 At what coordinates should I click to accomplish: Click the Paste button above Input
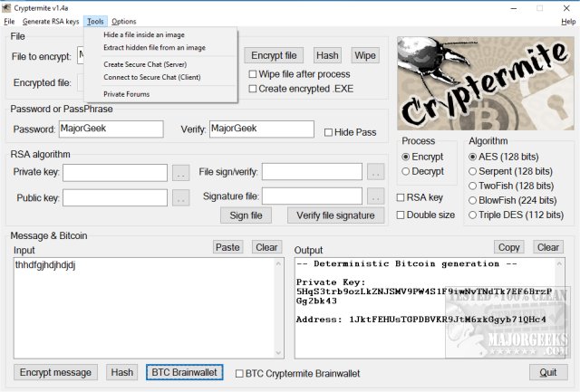click(x=227, y=247)
